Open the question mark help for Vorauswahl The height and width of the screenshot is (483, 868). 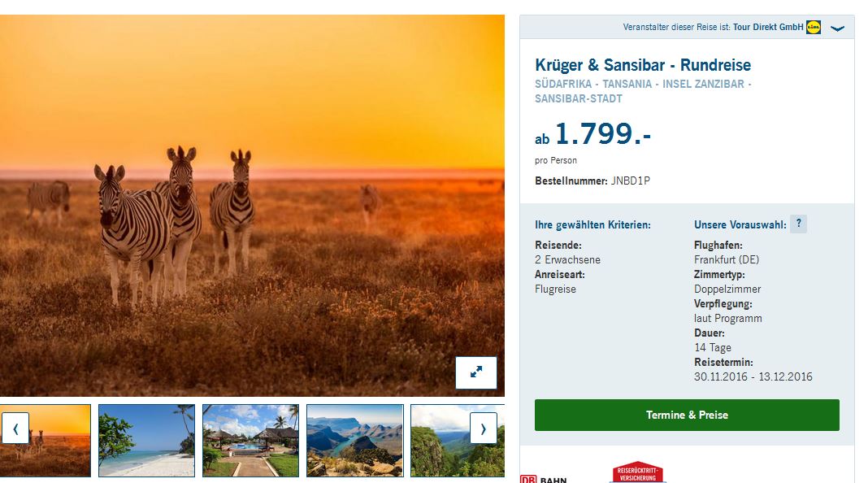click(x=798, y=224)
